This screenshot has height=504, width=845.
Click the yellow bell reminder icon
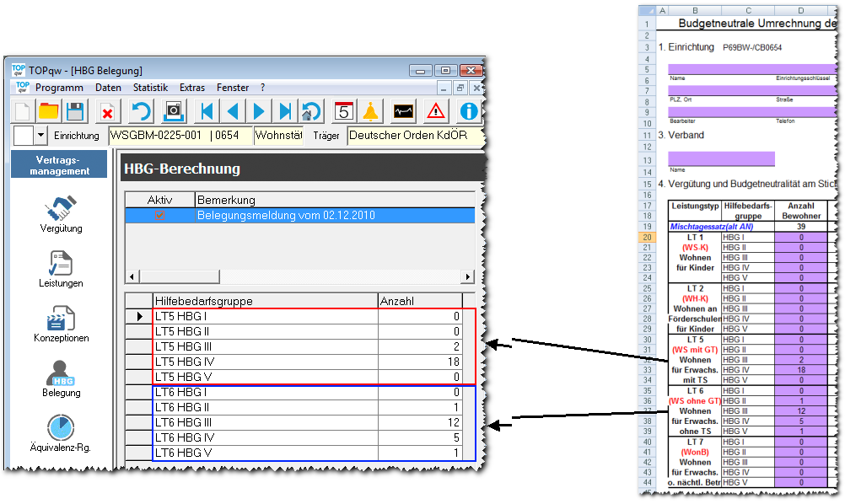click(x=370, y=111)
